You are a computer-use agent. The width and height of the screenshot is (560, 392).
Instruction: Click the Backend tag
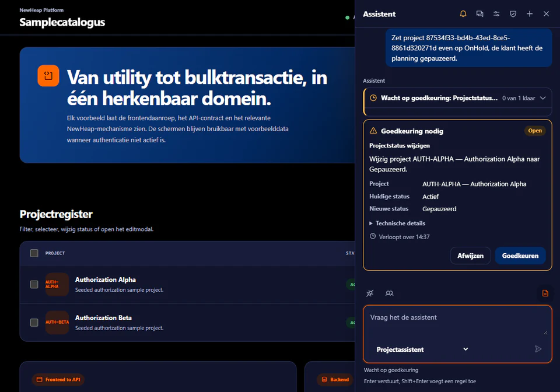[335, 380]
